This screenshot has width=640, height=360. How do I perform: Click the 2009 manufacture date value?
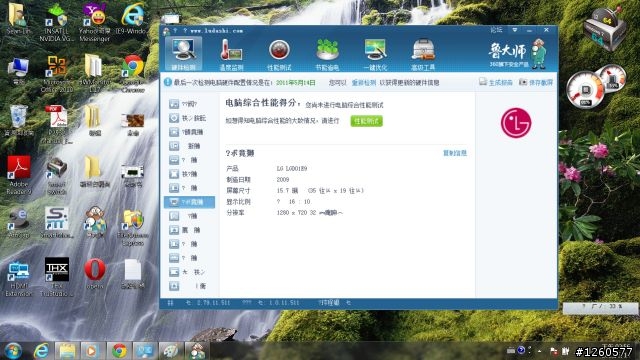[282, 180]
